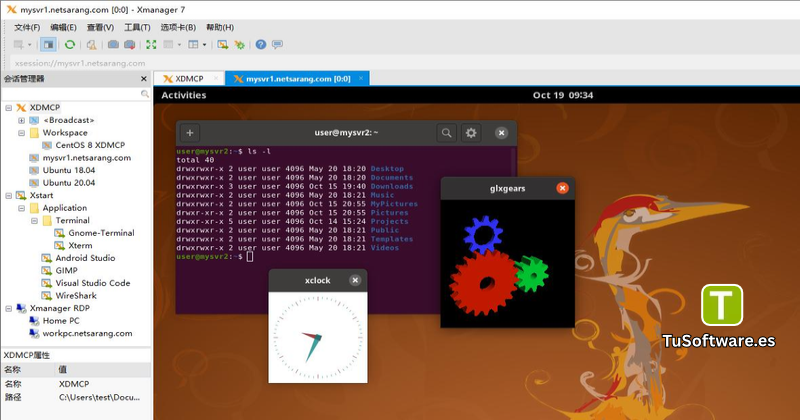
Task: Open the 查看(V) menu
Action: pos(100,28)
